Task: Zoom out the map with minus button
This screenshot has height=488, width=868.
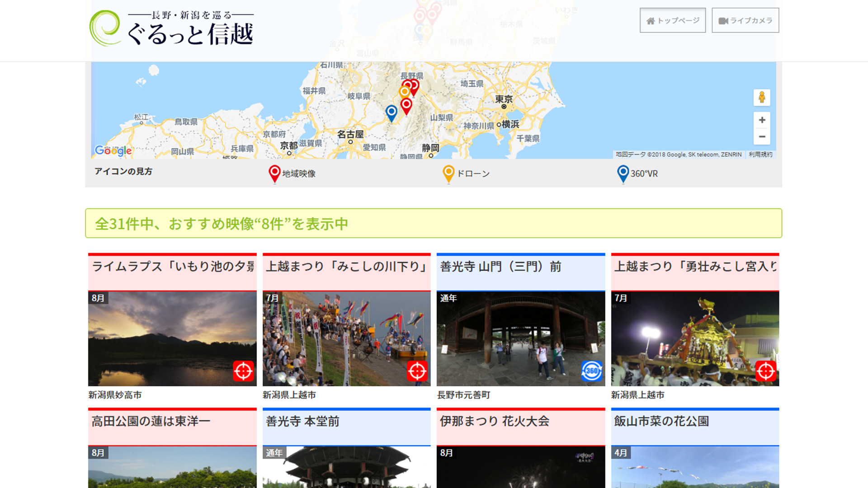Action: coord(762,136)
